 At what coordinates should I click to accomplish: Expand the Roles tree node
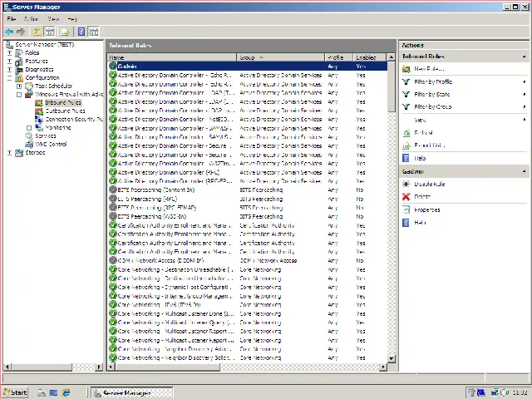[9, 53]
